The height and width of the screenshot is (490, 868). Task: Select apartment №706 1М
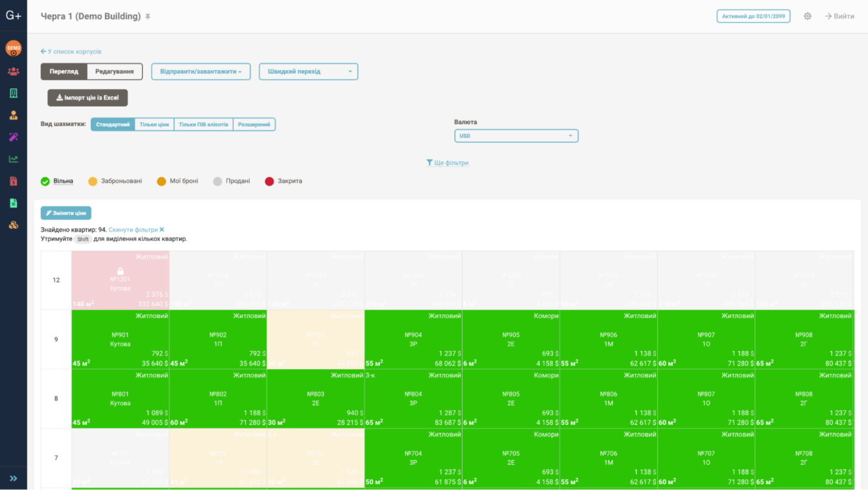tap(609, 458)
